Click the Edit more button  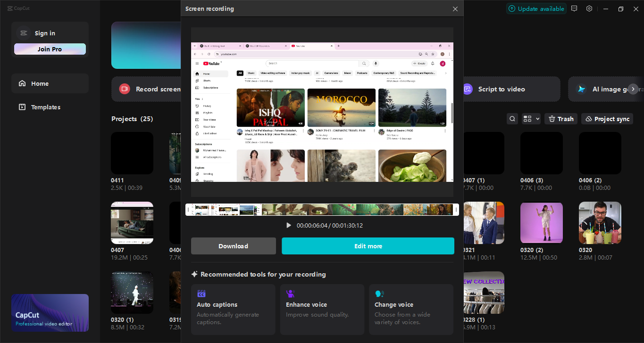point(368,245)
